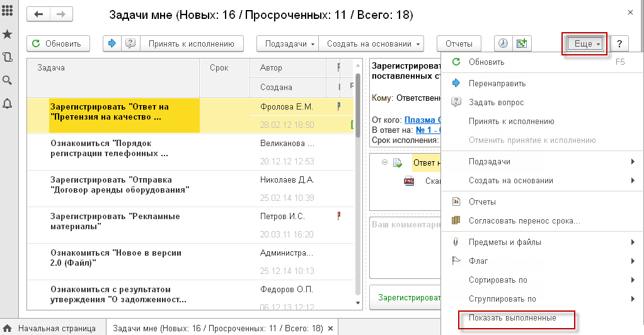Screen dimensions: 644x335
Task: Open history icon in left sidebar
Action: (7, 57)
